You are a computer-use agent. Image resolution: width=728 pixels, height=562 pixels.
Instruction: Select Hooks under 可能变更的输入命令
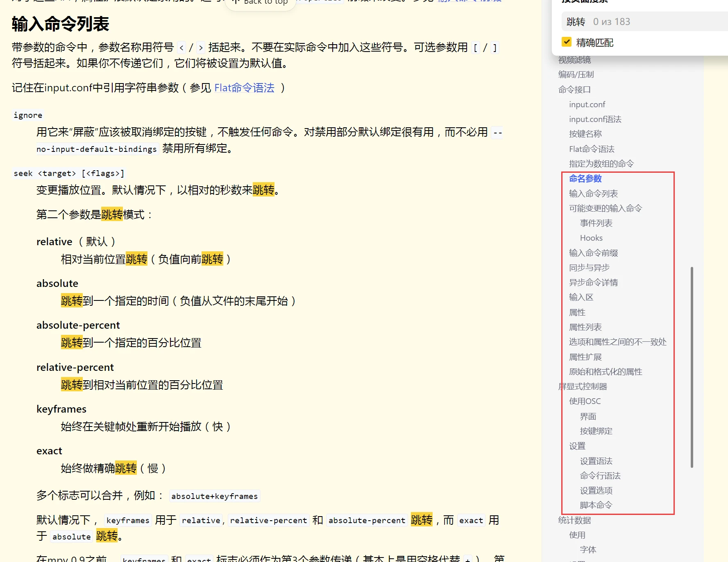pyautogui.click(x=591, y=237)
